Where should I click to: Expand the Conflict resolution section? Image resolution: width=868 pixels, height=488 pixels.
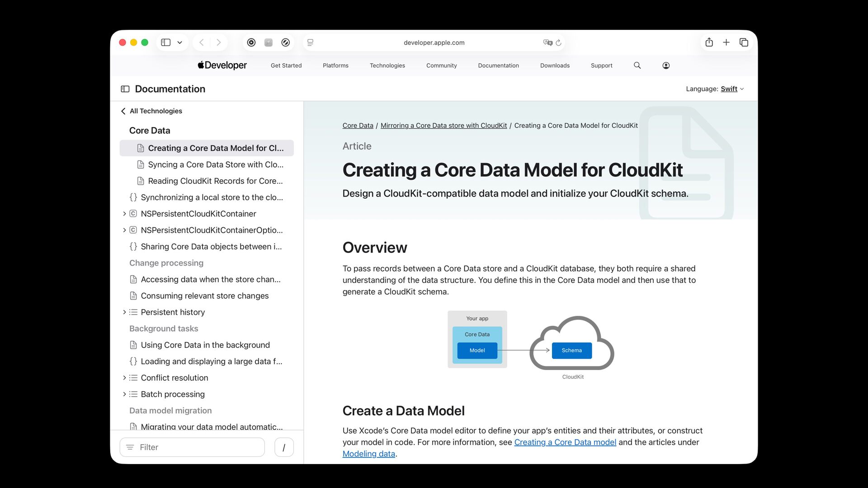tap(124, 378)
